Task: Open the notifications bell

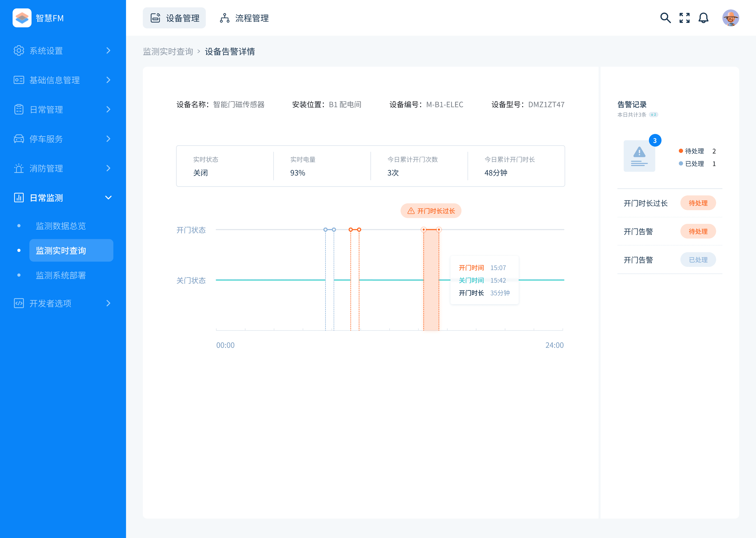Action: (703, 18)
